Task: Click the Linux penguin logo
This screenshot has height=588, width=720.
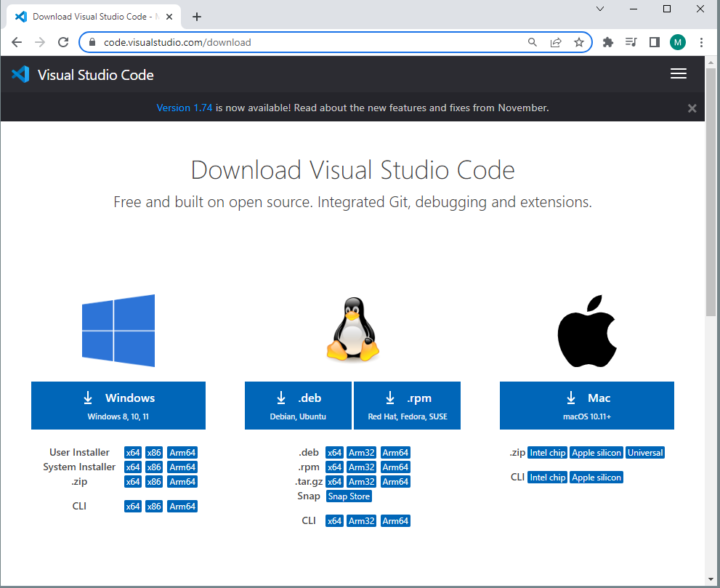Action: 352,329
